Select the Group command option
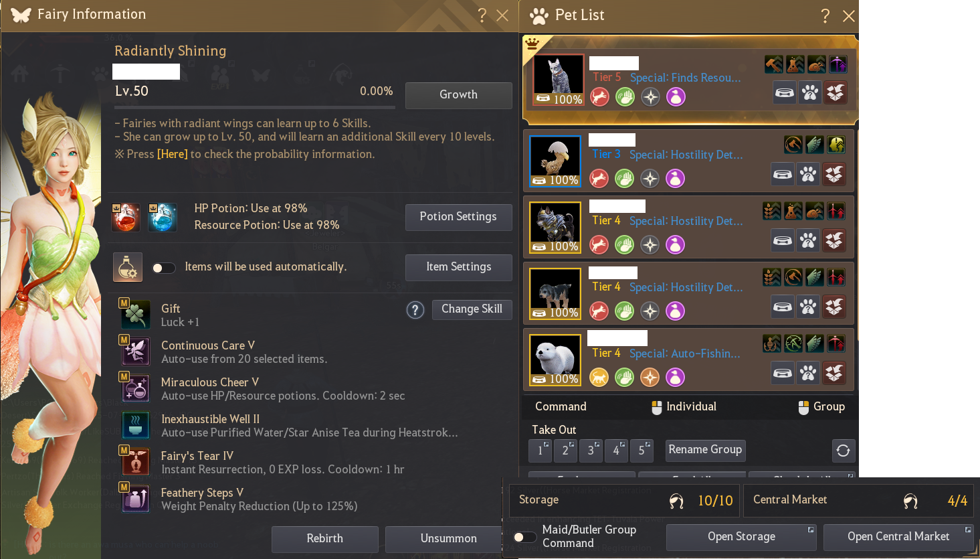 click(x=821, y=407)
